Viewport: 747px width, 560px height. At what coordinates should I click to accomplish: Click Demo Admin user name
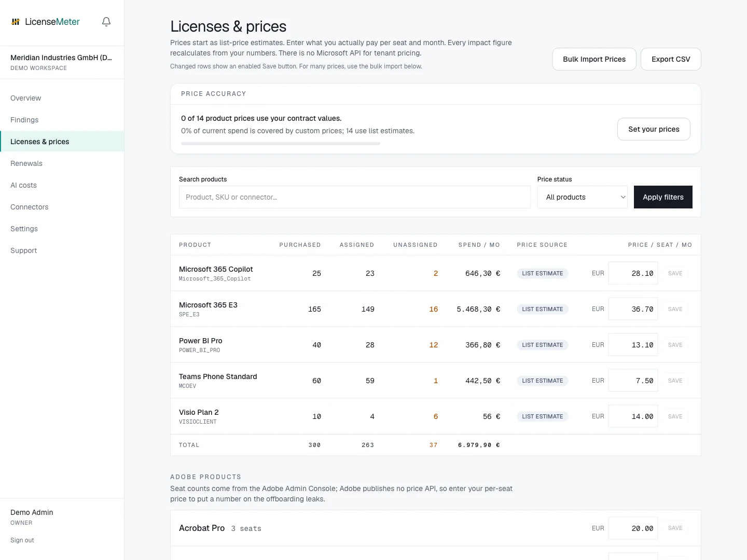coord(32,512)
